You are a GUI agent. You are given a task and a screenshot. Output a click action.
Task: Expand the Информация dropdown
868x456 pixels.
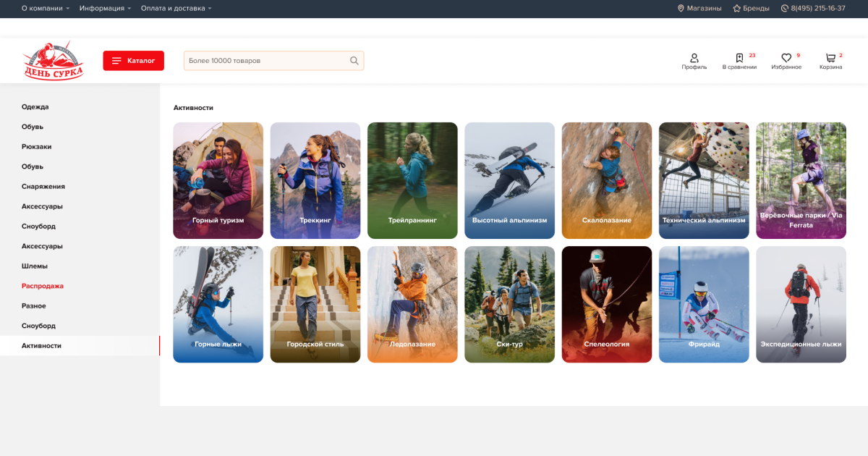[x=106, y=9]
